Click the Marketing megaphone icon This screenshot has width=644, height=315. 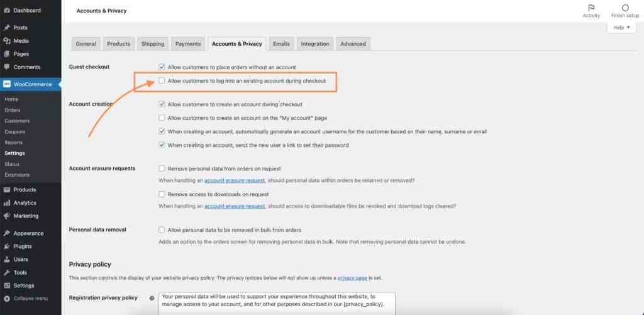[6, 216]
